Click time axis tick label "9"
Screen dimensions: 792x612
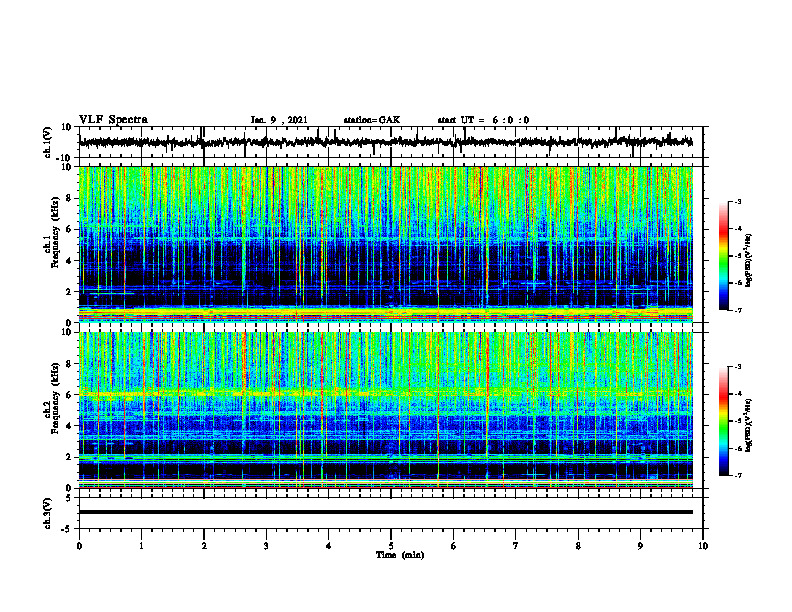point(640,546)
